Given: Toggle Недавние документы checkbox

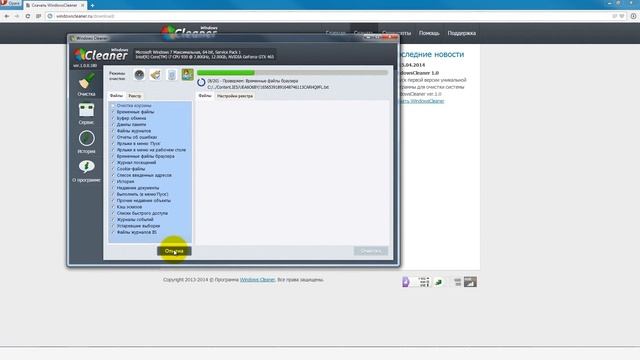Looking at the screenshot, I should point(113,188).
